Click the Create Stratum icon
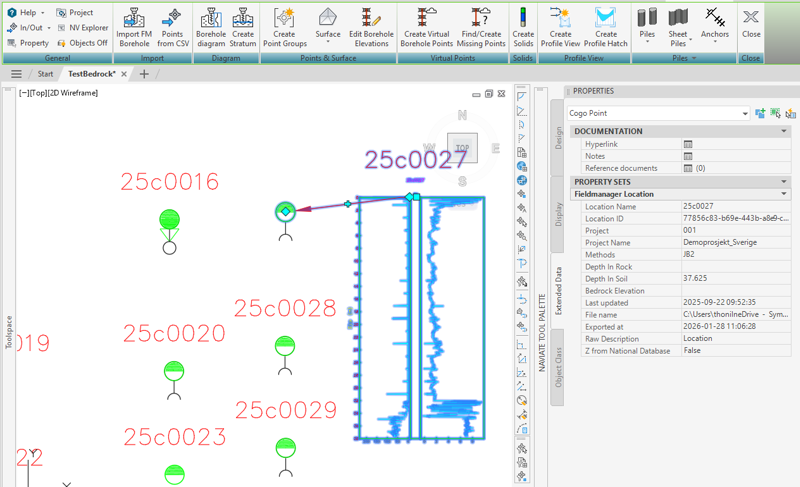The image size is (800, 487). click(243, 18)
